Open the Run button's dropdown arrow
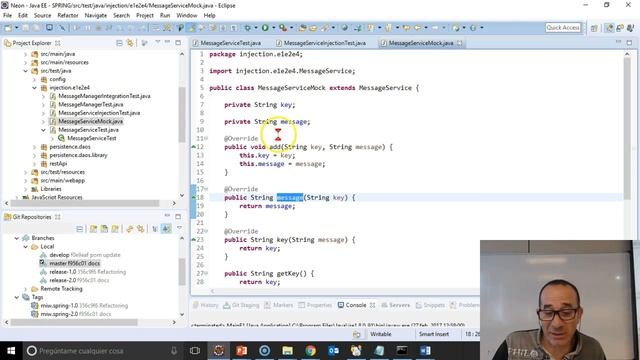 tap(273, 28)
